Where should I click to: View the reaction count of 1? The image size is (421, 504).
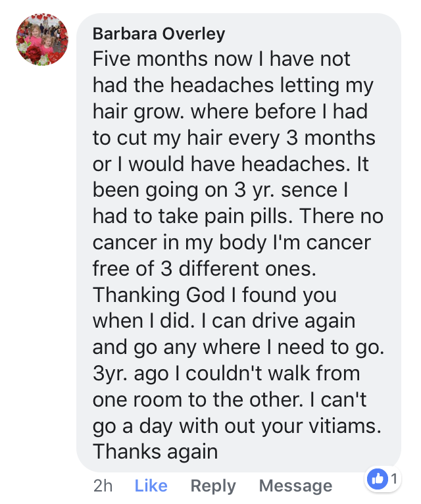tap(393, 479)
